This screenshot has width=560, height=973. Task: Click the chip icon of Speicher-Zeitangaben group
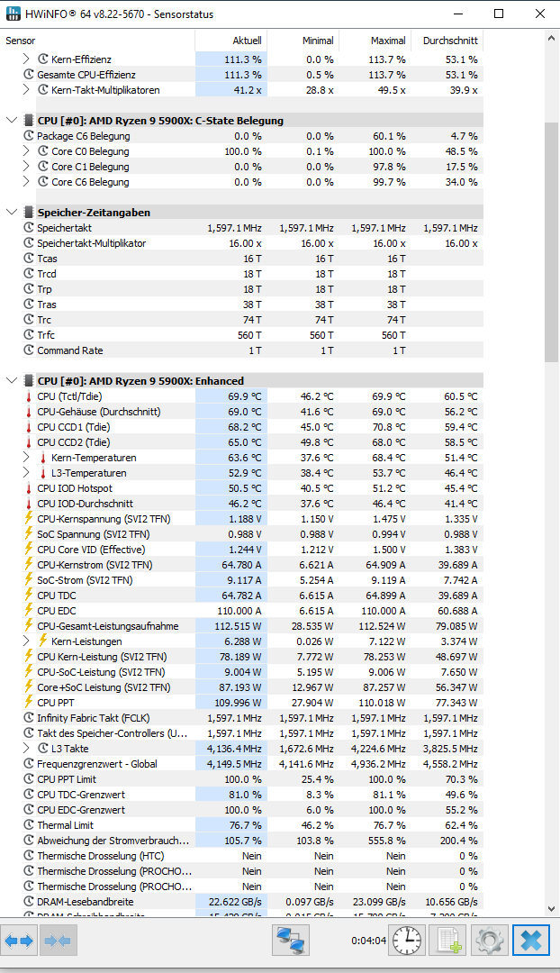click(29, 213)
